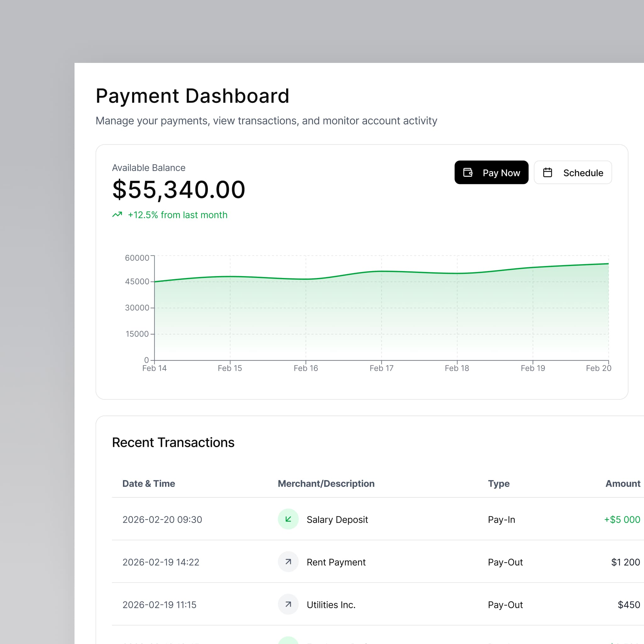Viewport: 644px width, 644px height.
Task: Click the Recent Transactions section heading
Action: tap(173, 442)
